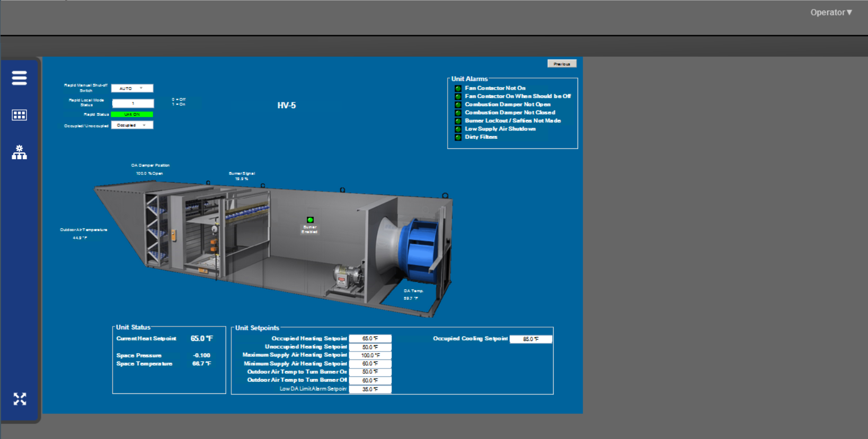Click the Occupied Cooling Setpoint label
This screenshot has width=868, height=439.
[x=470, y=338]
